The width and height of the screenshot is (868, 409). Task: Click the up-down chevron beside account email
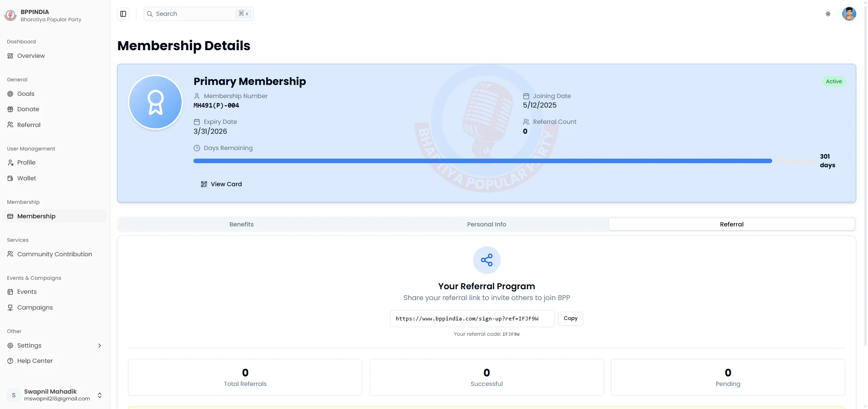pyautogui.click(x=100, y=395)
